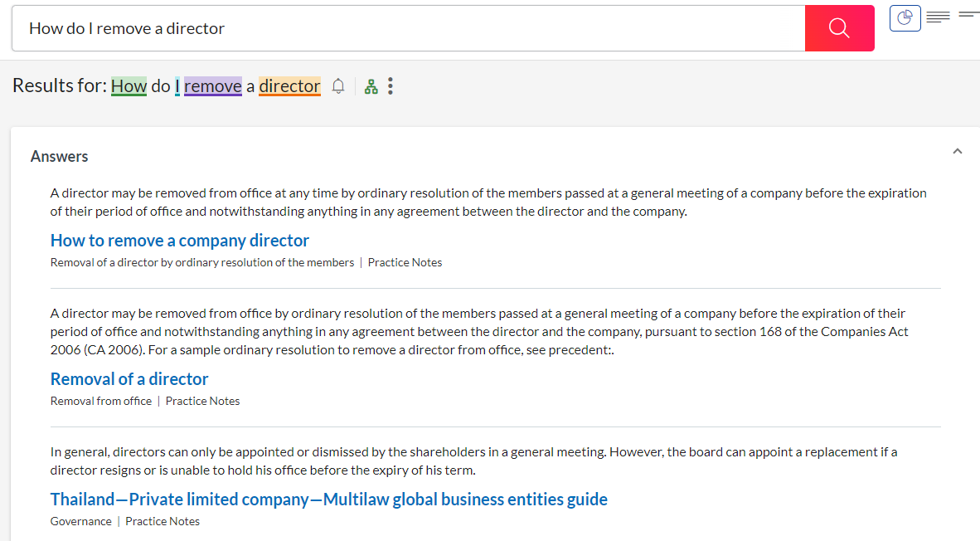Click 'Removal of a director by ordinary resolution' breadcrumb
This screenshot has height=541, width=980.
coord(202,262)
